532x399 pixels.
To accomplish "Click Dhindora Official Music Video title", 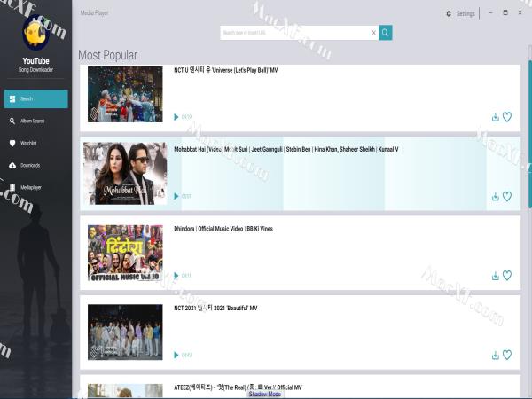I will click(x=223, y=229).
